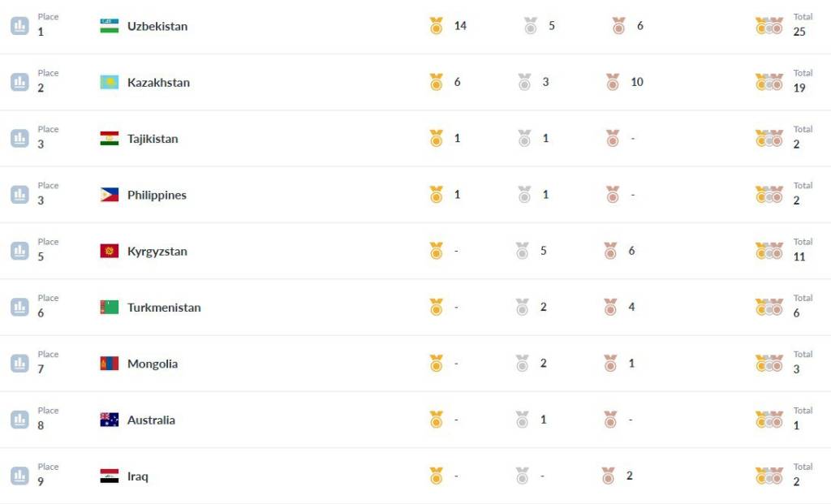Click the Mongolia country name
Screen dimensions: 831x504
(153, 364)
